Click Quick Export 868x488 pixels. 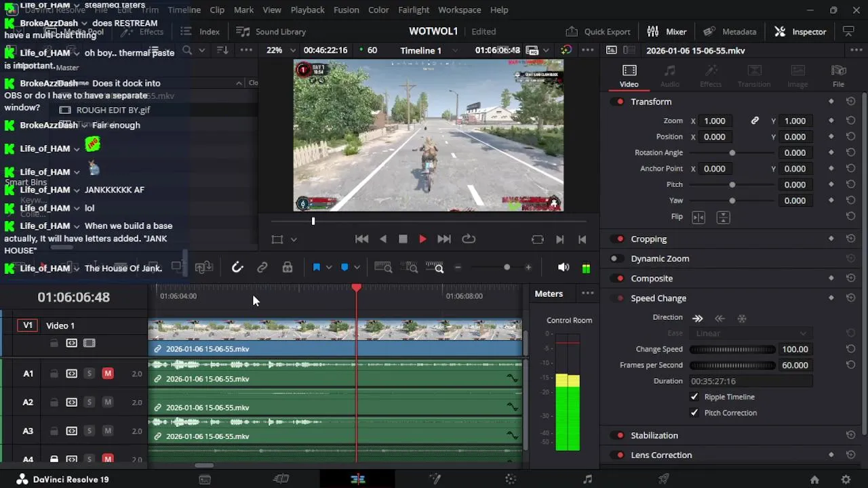(597, 32)
